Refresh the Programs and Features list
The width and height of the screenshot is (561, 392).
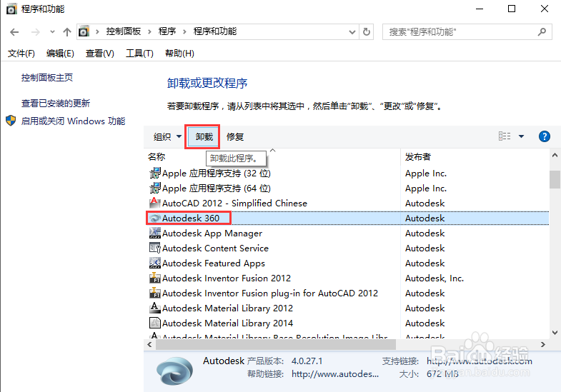[x=367, y=32]
